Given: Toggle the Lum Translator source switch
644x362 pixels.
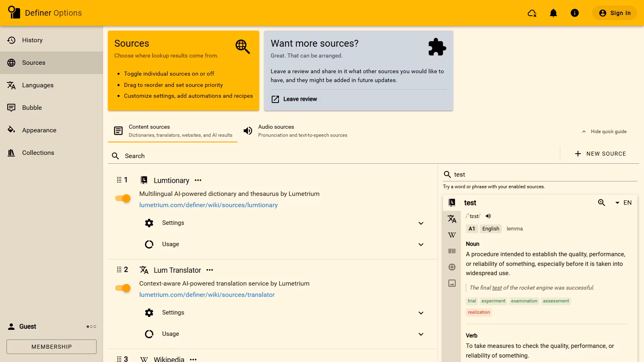Looking at the screenshot, I should click(x=123, y=288).
